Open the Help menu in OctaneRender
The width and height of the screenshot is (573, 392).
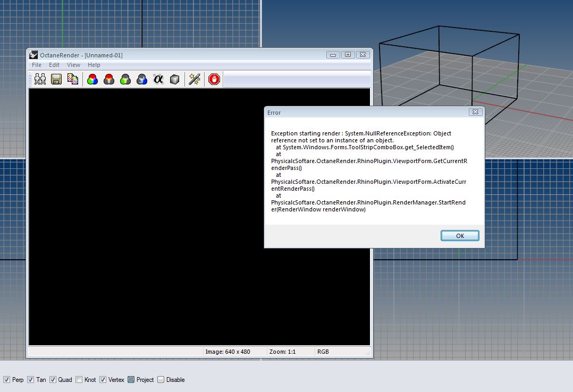point(94,65)
